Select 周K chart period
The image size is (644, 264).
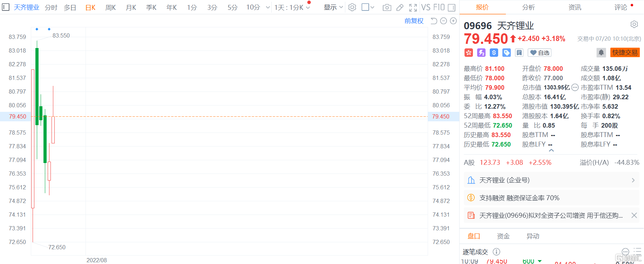click(110, 7)
